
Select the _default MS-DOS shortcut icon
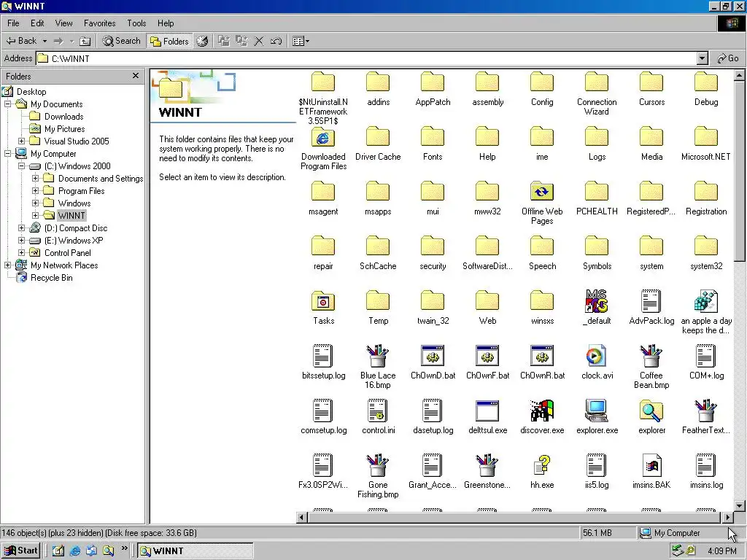(597, 301)
